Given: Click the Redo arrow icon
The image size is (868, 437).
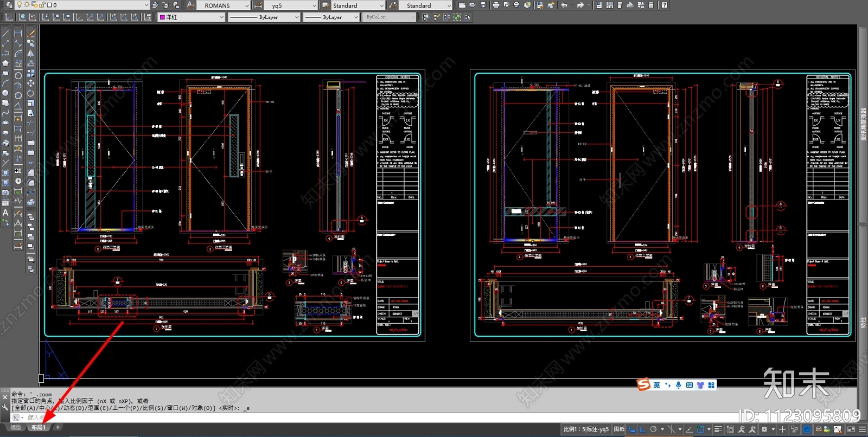Looking at the screenshot, I should (x=580, y=5).
